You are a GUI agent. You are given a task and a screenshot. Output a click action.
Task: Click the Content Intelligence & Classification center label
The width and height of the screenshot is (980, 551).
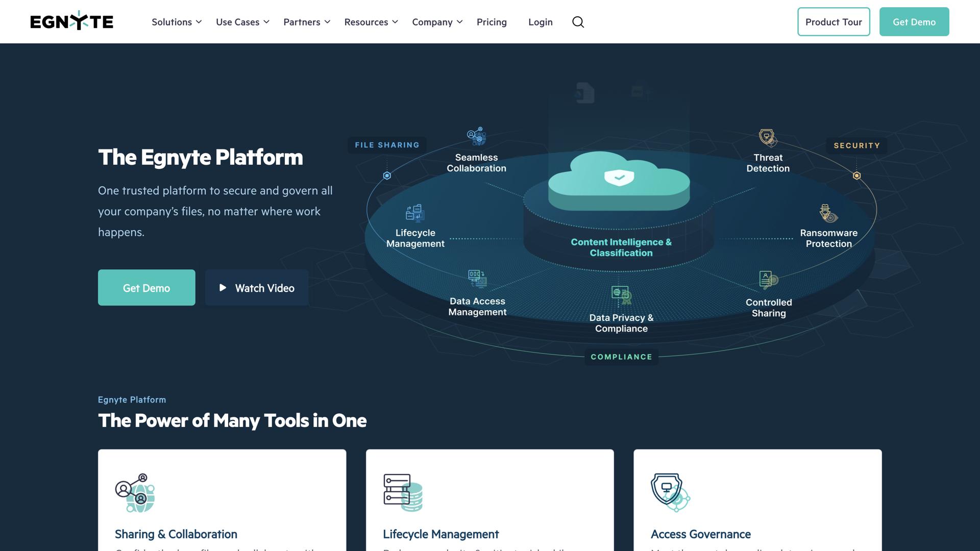click(621, 247)
